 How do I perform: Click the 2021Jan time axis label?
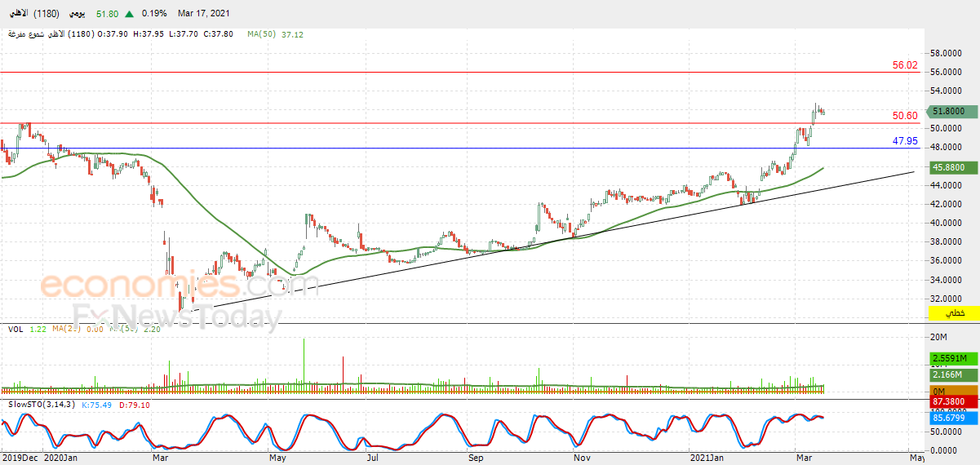(706, 458)
